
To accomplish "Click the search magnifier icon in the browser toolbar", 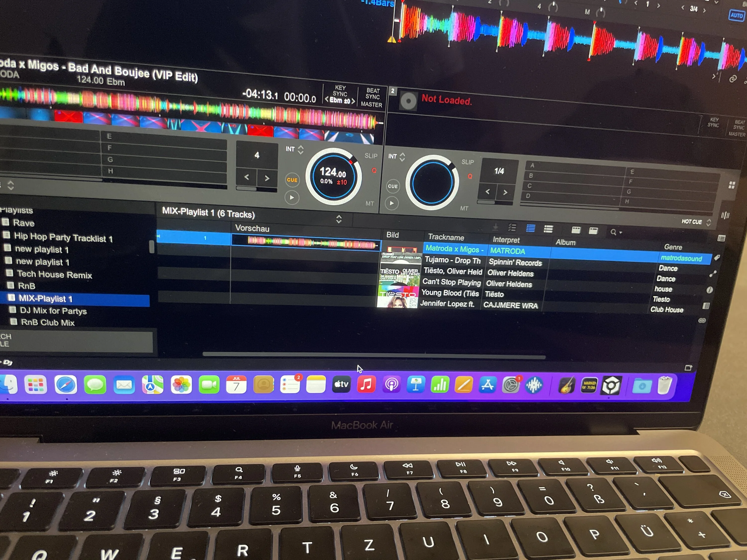I will [x=613, y=232].
